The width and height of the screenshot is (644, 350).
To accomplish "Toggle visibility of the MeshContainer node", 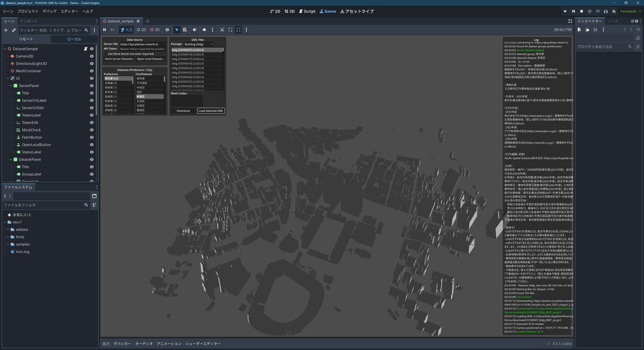I will click(x=92, y=71).
